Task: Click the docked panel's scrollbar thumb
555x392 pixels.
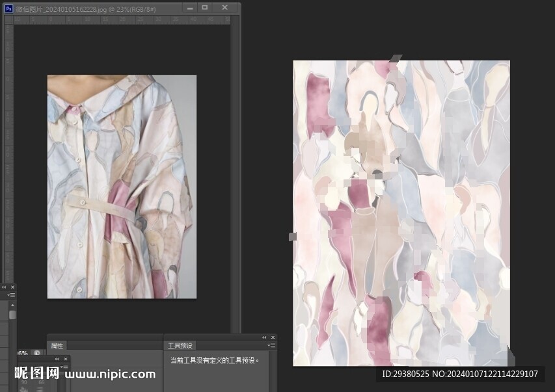Action: tap(12, 315)
